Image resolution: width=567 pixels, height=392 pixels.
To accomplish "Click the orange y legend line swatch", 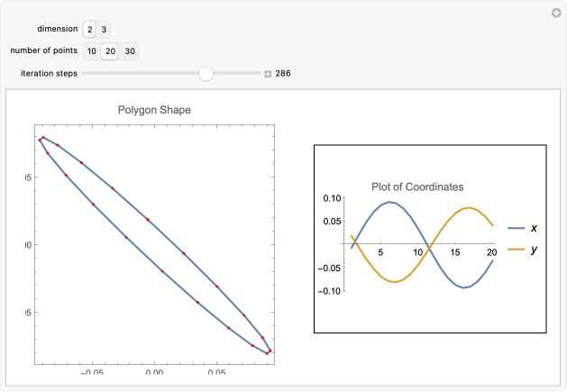I will pyautogui.click(x=516, y=249).
